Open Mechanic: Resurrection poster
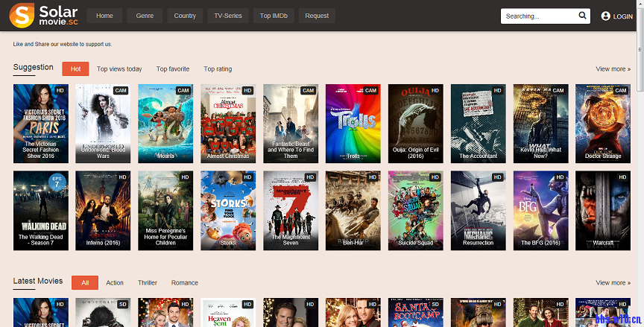The width and height of the screenshot is (644, 327). pos(478,211)
